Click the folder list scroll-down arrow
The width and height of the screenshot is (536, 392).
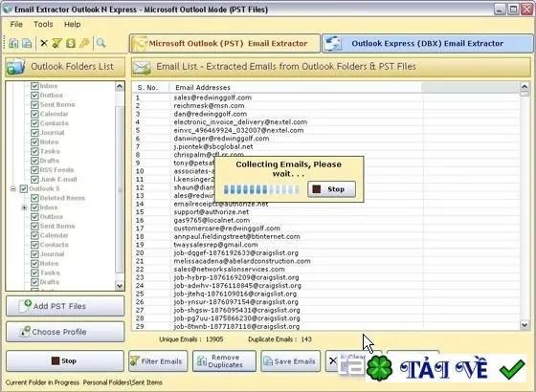point(120,286)
